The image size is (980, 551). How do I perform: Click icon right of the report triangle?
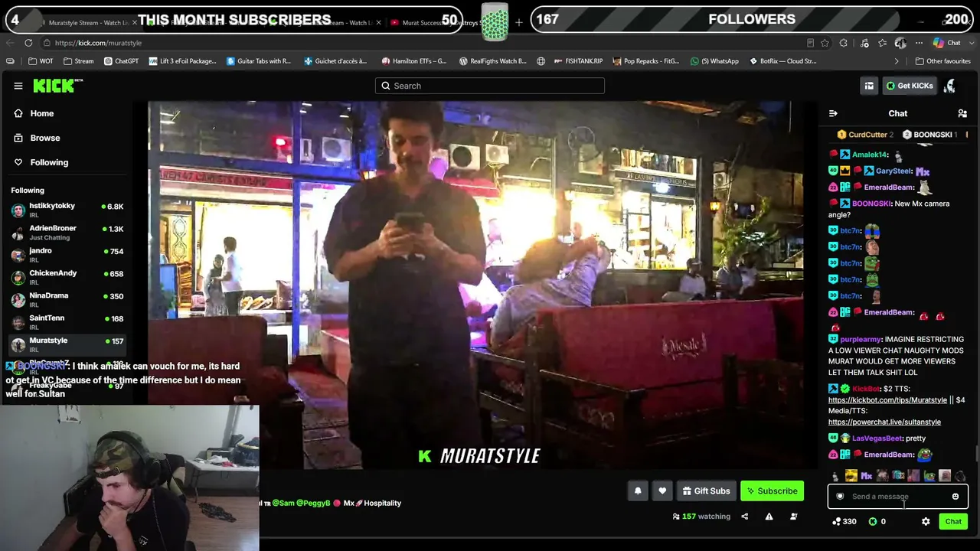pos(793,517)
